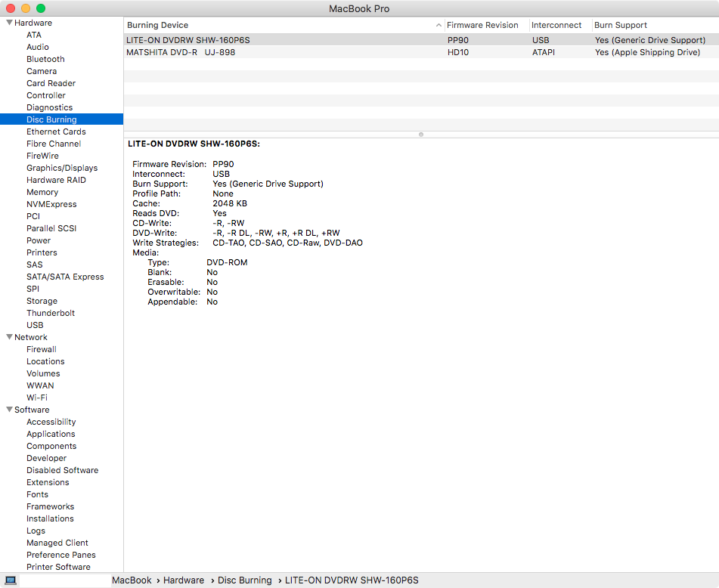Show Logs section
The height and width of the screenshot is (588, 719).
36,531
